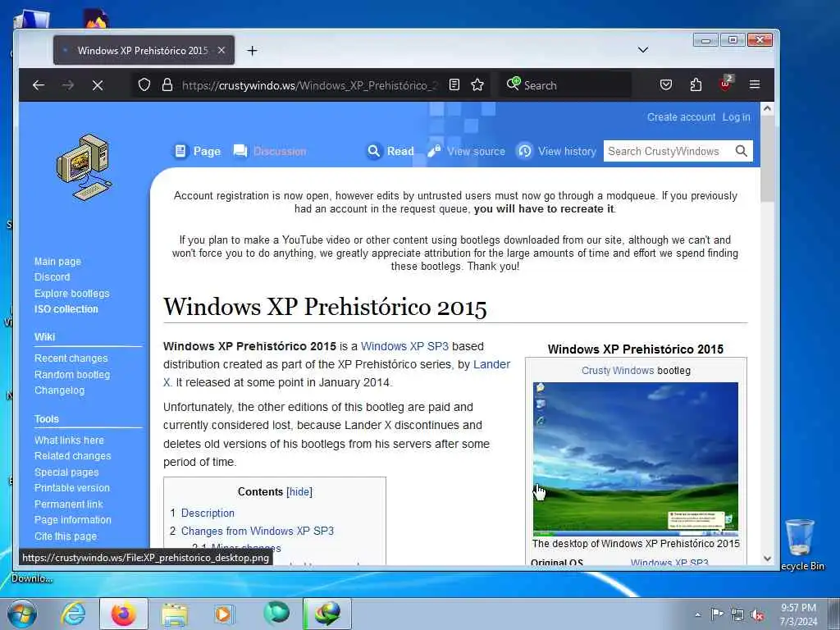Open ISO collection in sidebar
The width and height of the screenshot is (840, 630).
click(66, 309)
